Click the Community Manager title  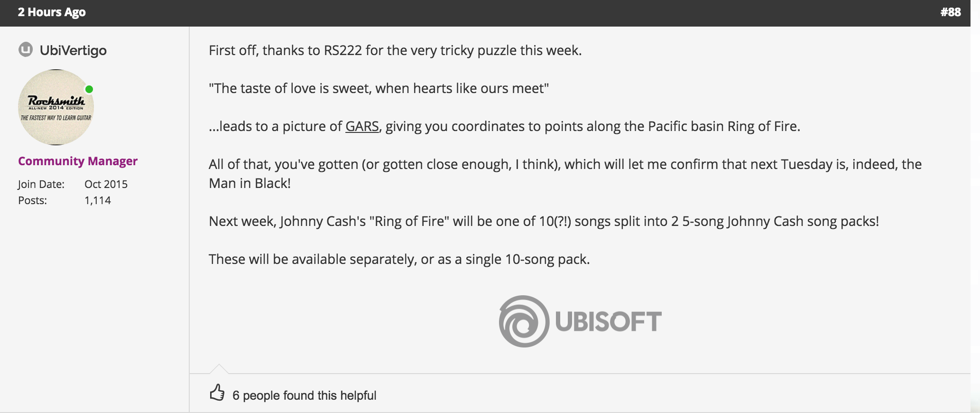click(x=78, y=161)
